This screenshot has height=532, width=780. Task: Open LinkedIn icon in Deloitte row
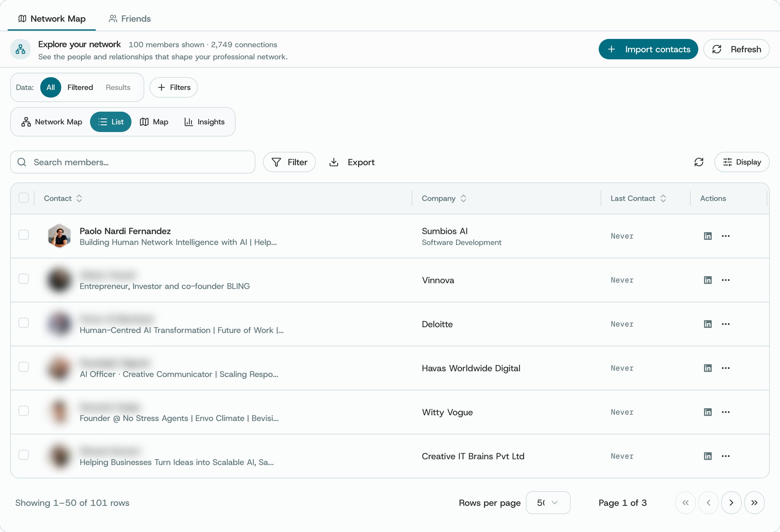coord(708,324)
